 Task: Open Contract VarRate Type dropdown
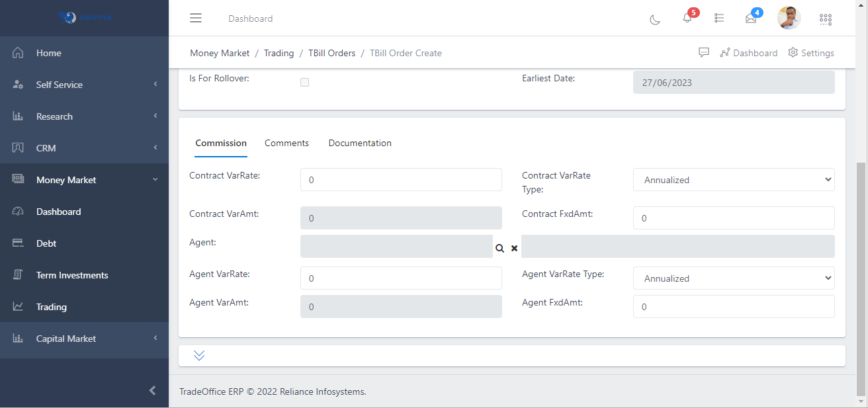(733, 180)
